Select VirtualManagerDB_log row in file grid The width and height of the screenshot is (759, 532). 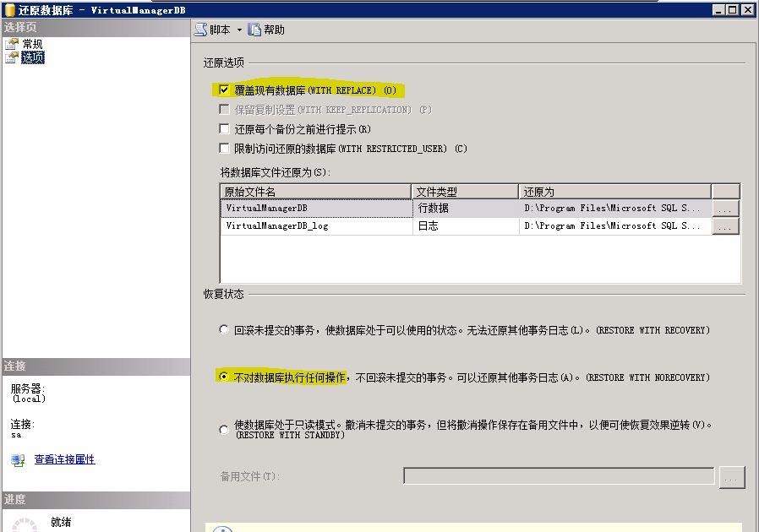pos(314,226)
